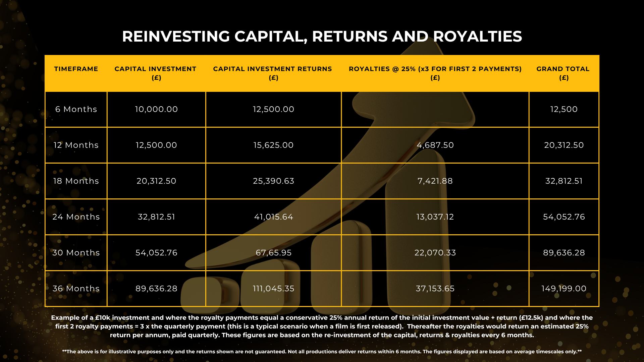644x362 pixels.
Task: Select the 15,625.00 returns value
Action: point(273,145)
